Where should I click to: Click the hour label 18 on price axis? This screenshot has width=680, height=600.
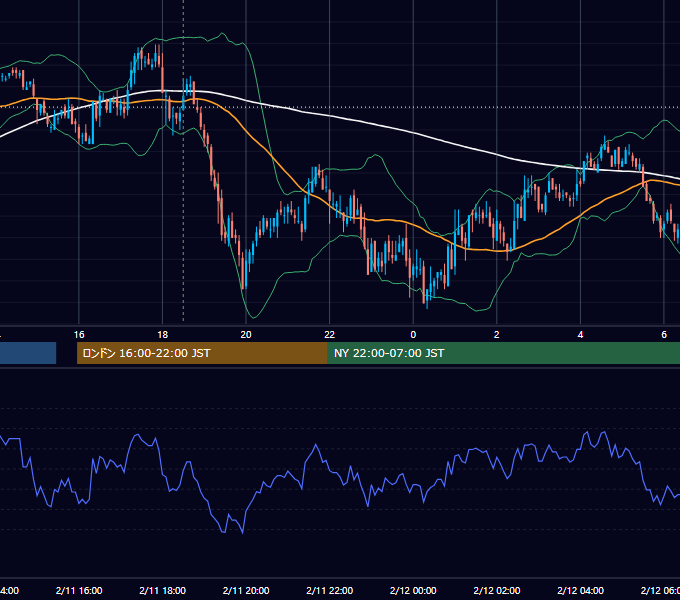[x=163, y=335]
